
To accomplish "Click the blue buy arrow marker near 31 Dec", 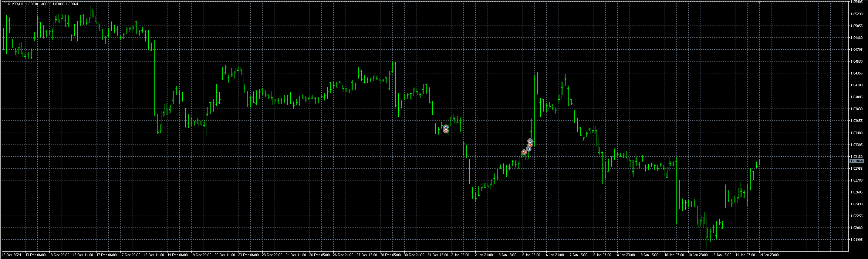I will pyautogui.click(x=446, y=127).
